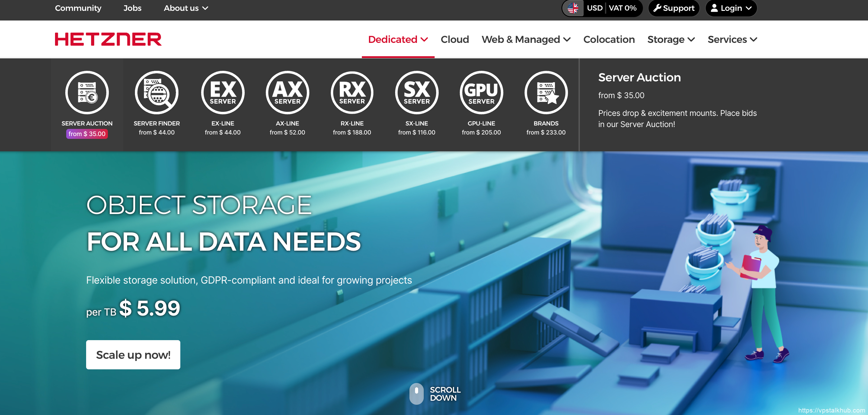
Task: Open the Server Auction icon
Action: tap(87, 93)
